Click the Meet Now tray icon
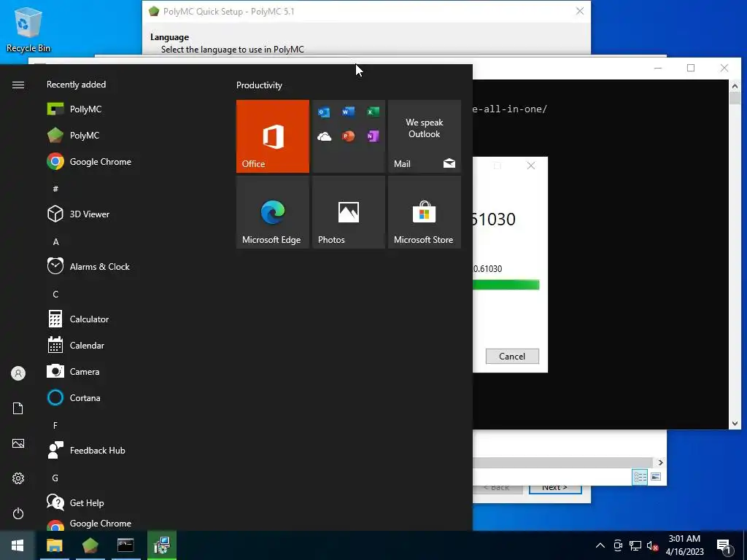The width and height of the screenshot is (747, 560). [618, 545]
